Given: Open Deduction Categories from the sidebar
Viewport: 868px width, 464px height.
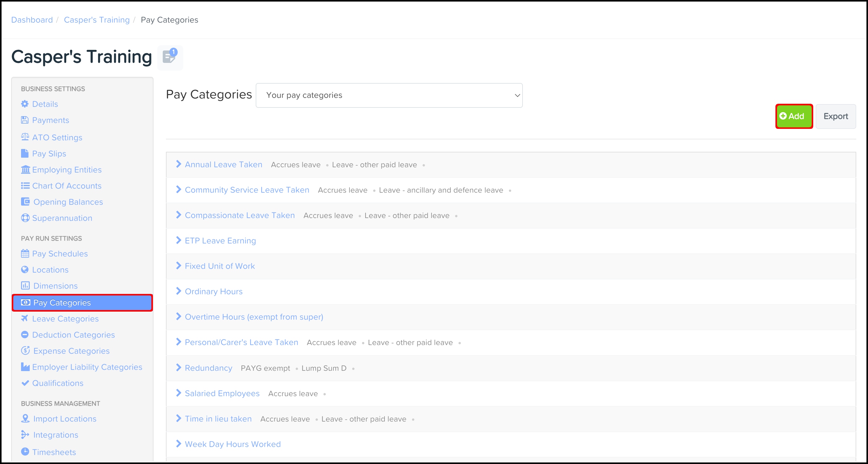Looking at the screenshot, I should tap(73, 335).
